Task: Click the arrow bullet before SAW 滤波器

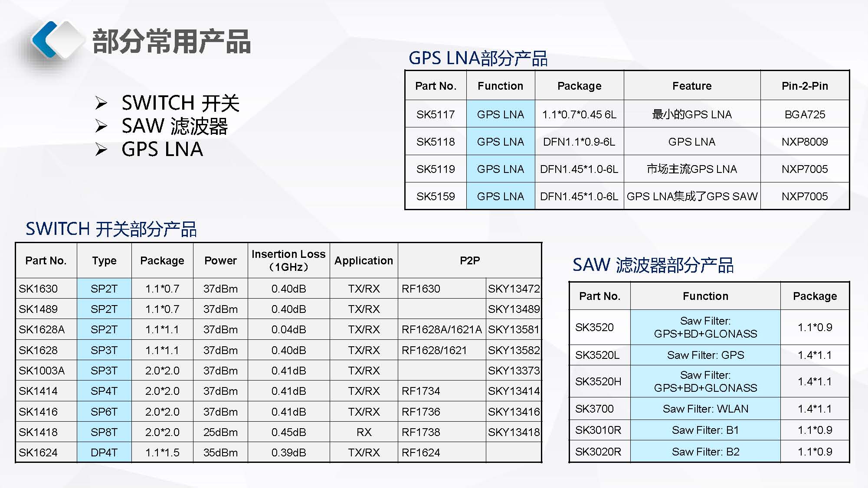Action: [x=101, y=126]
